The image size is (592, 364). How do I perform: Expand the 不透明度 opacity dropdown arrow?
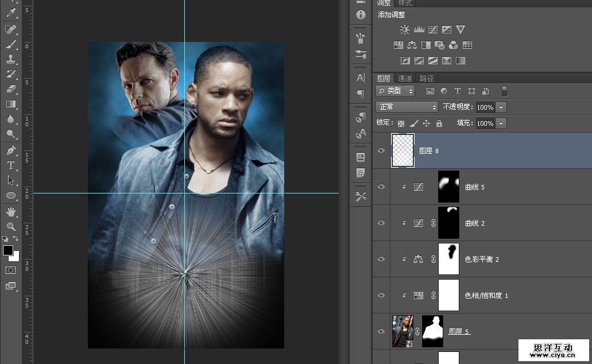click(x=501, y=107)
